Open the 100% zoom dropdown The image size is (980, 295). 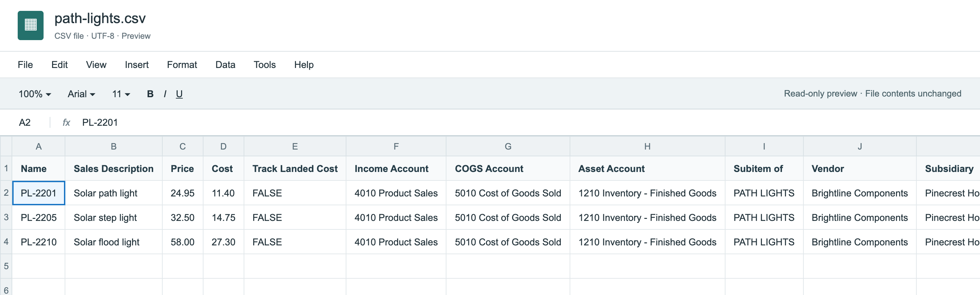tap(35, 94)
